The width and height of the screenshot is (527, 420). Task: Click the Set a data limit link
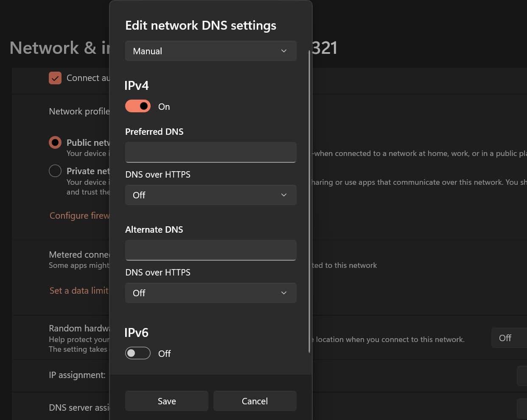78,290
